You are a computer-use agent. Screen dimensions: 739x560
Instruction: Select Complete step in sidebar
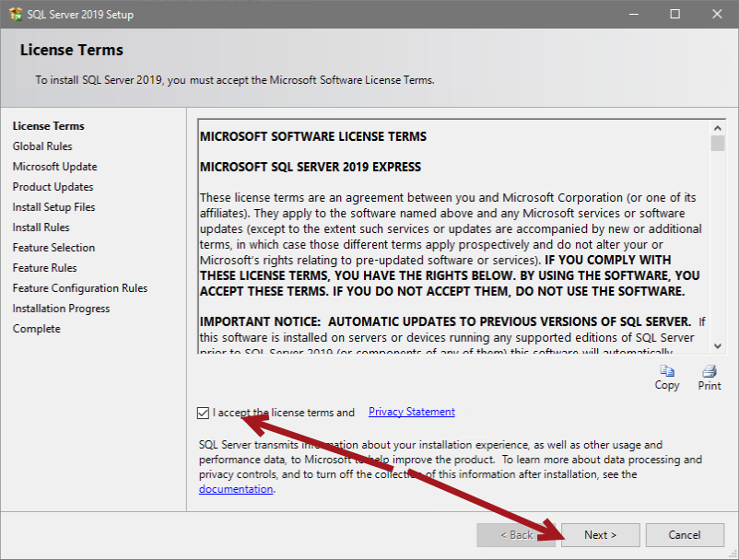pos(37,329)
